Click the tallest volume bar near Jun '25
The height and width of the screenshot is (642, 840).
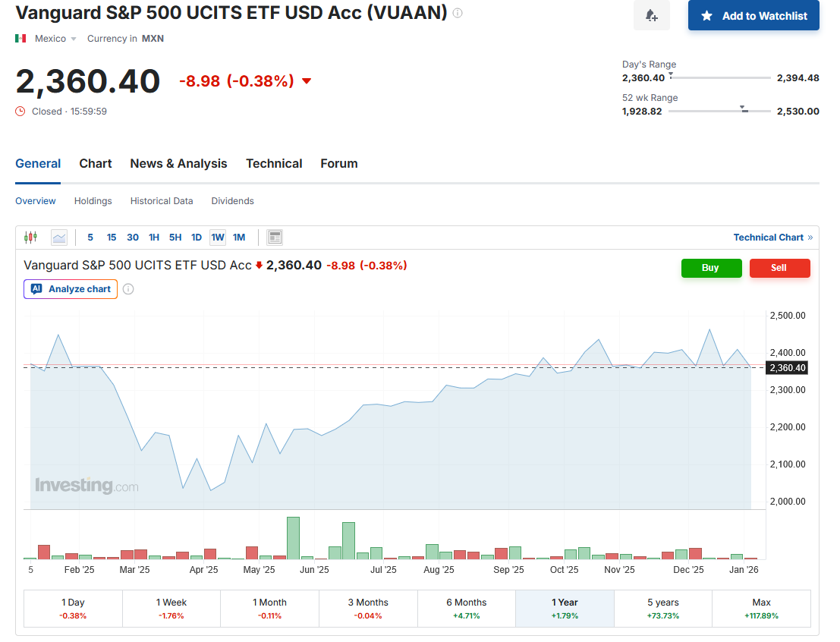point(293,538)
